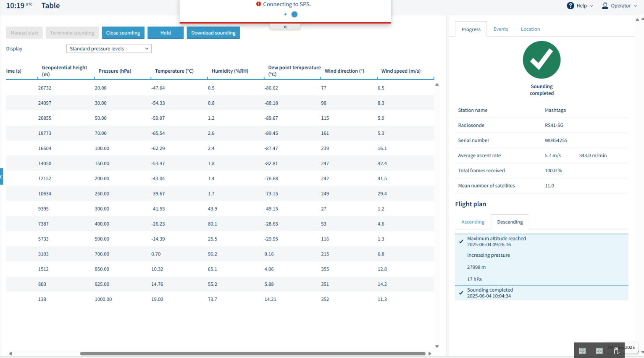The image size is (644, 358).
Task: Select the Ascending flight plan tab
Action: [473, 222]
